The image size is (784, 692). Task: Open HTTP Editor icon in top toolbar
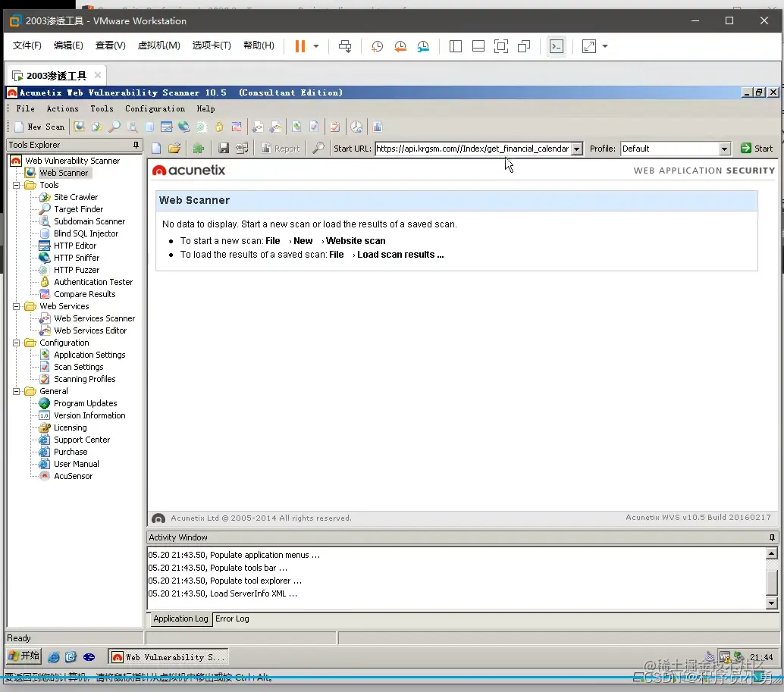[x=167, y=127]
